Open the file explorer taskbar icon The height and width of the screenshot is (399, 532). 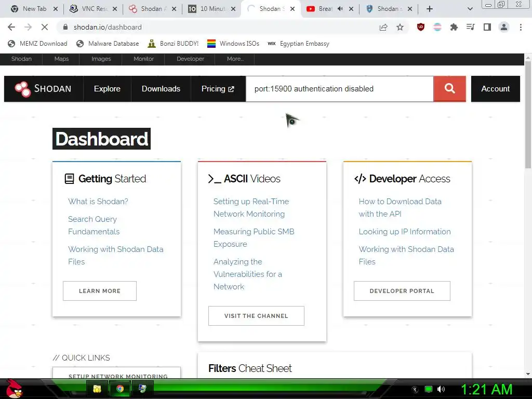[97, 389]
